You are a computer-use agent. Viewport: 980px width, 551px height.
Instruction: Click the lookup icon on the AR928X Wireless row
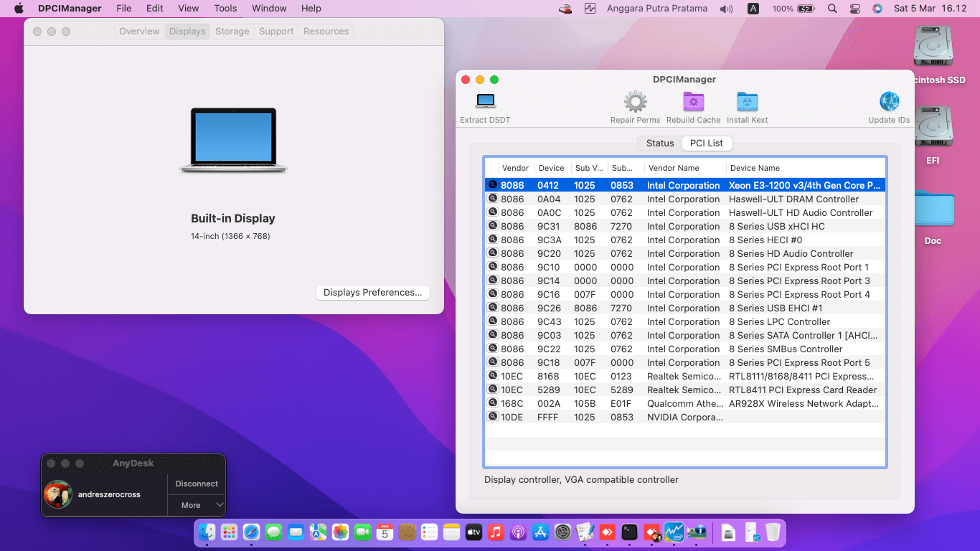coord(493,403)
